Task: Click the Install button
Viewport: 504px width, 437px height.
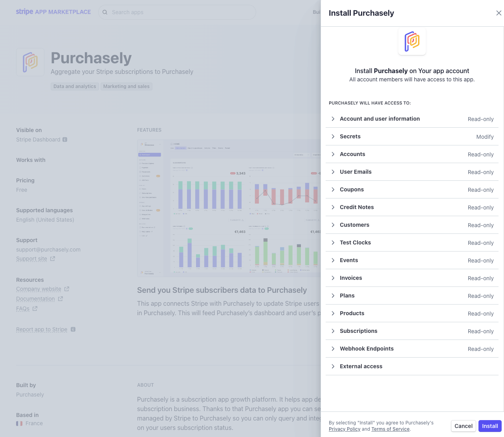Action: [490, 426]
